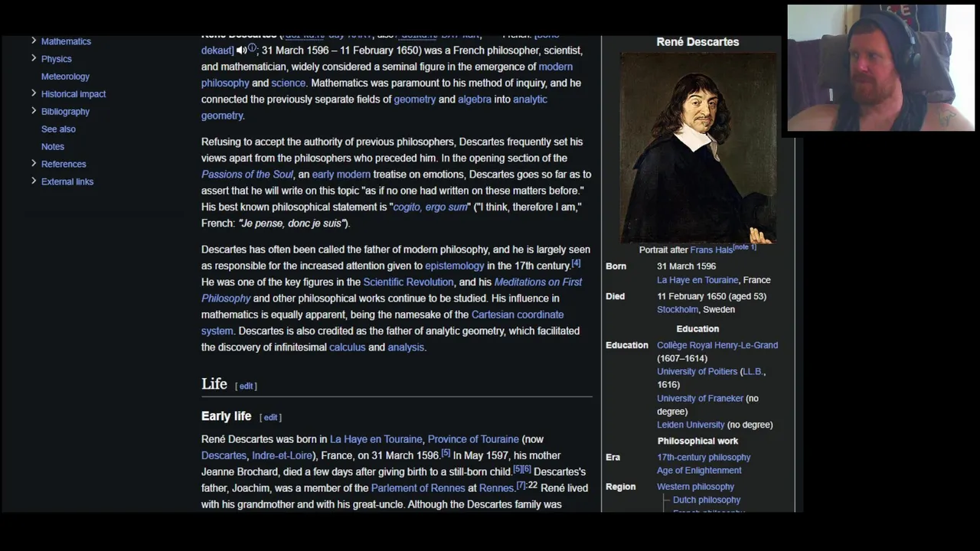Expand the Historical impact contents section

[x=34, y=93]
